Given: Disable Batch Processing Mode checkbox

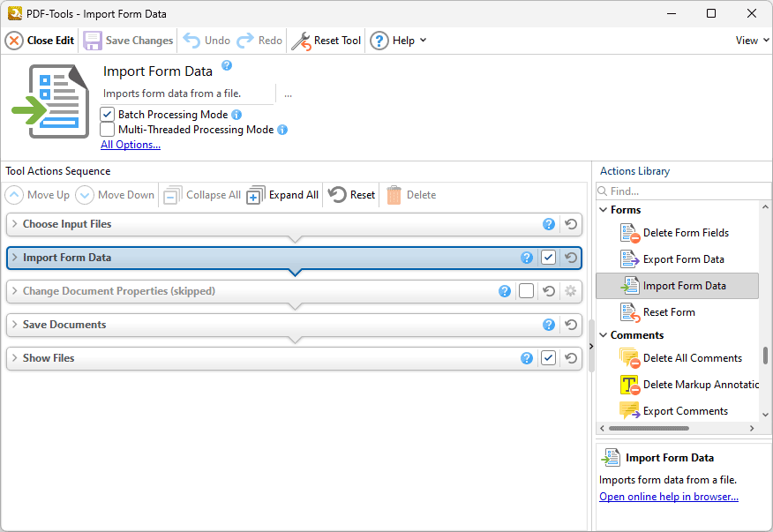Looking at the screenshot, I should 108,115.
